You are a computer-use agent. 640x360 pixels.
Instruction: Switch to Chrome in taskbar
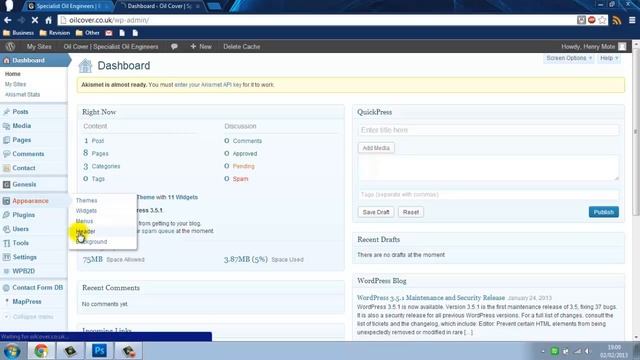click(41, 351)
